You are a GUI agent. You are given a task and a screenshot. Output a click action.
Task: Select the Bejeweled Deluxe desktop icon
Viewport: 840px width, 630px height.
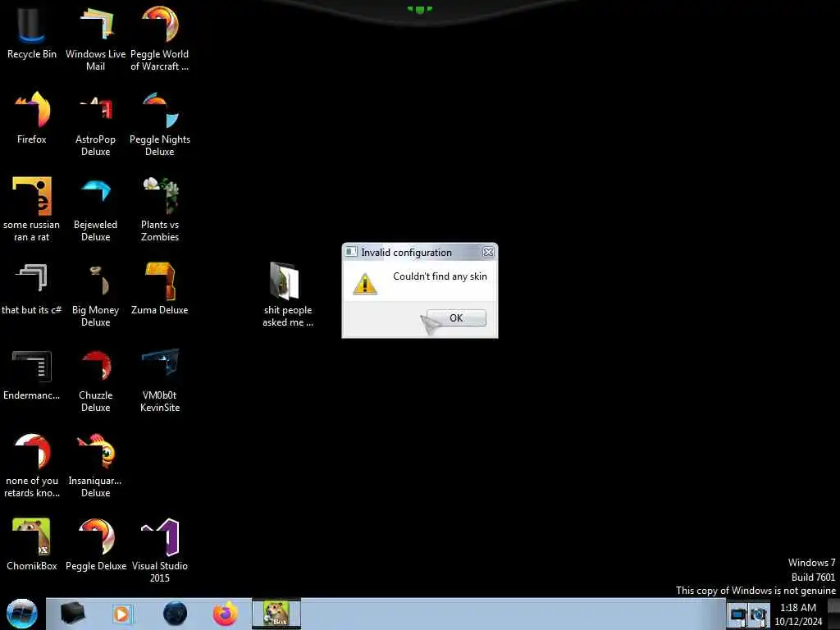point(95,209)
